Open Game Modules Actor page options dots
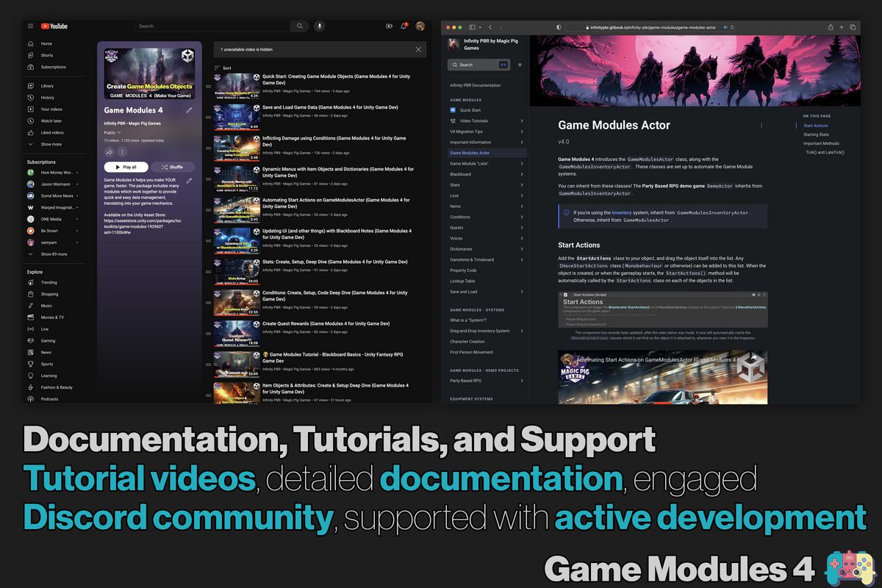The image size is (882, 588). tap(761, 126)
